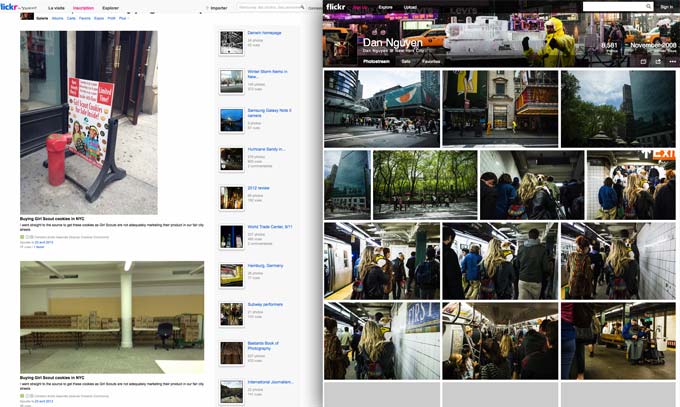Image resolution: width=680 pixels, height=407 pixels.
Task: Click the search magnifier in the new flickr header
Action: pyautogui.click(x=648, y=7)
